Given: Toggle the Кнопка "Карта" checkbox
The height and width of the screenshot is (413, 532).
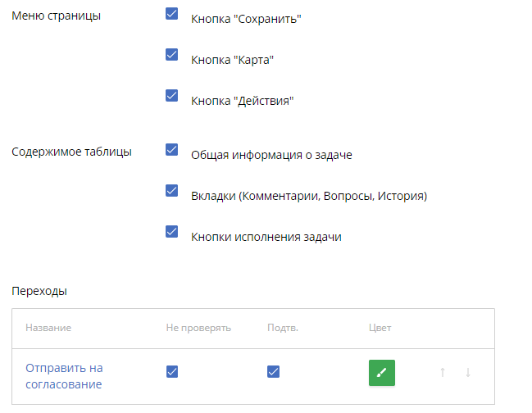Looking at the screenshot, I should 172,55.
